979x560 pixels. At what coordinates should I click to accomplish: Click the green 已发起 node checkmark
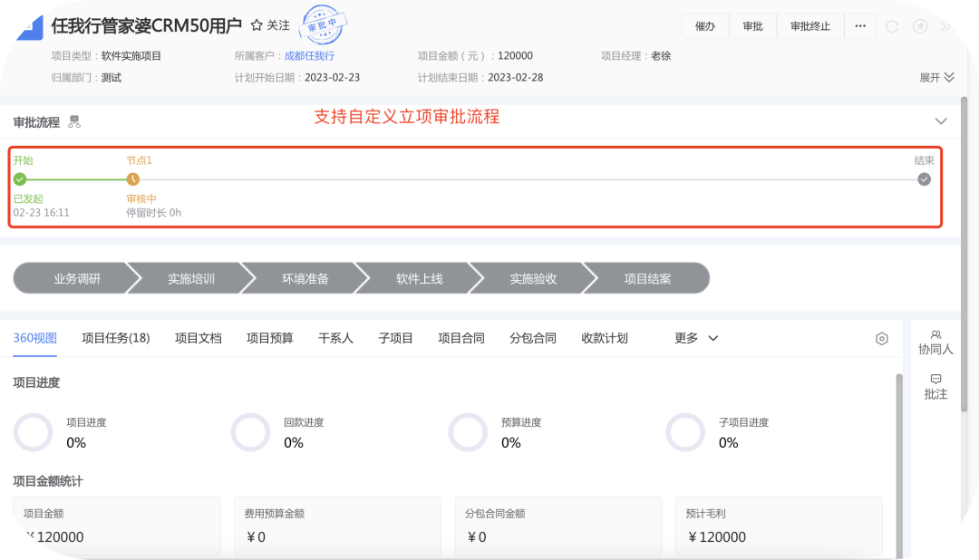pos(19,179)
